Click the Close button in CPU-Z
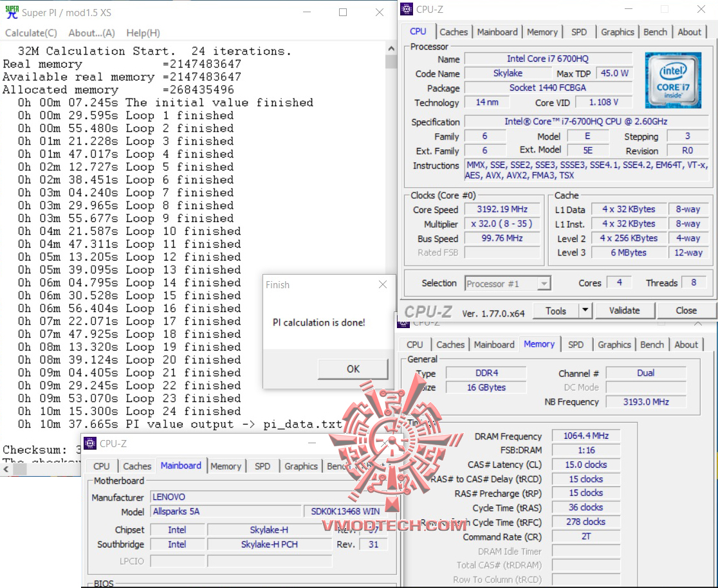 [x=686, y=311]
